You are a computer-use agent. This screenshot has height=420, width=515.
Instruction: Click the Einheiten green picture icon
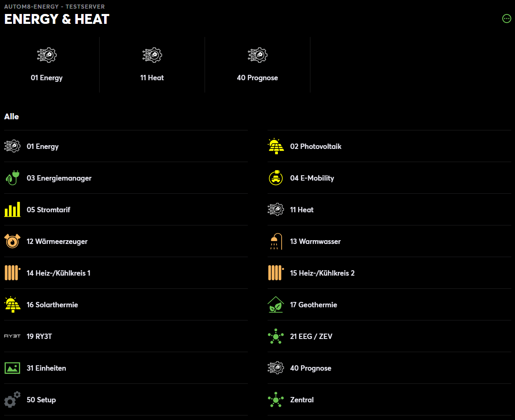click(12, 368)
